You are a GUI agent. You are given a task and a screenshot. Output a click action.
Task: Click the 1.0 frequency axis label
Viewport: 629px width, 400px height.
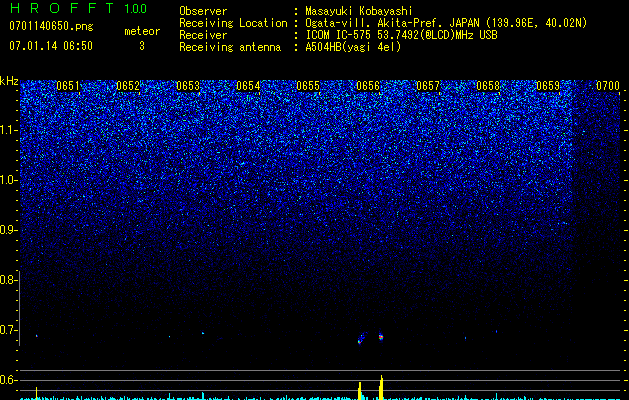pos(8,180)
